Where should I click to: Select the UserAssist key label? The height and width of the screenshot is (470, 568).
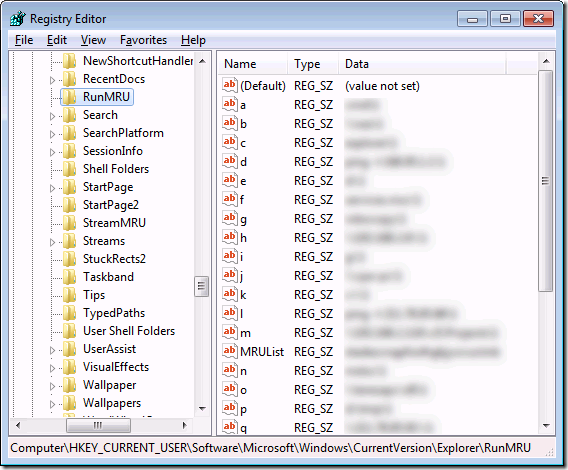(109, 349)
